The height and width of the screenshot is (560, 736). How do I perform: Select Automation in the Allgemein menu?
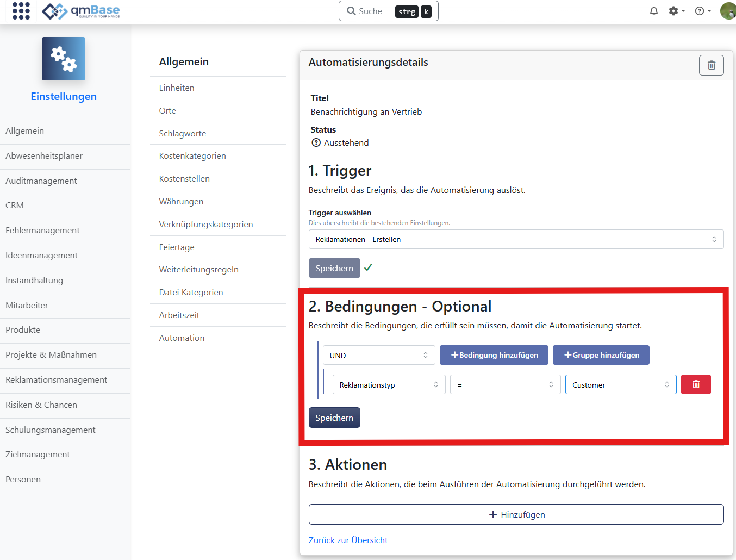click(182, 338)
